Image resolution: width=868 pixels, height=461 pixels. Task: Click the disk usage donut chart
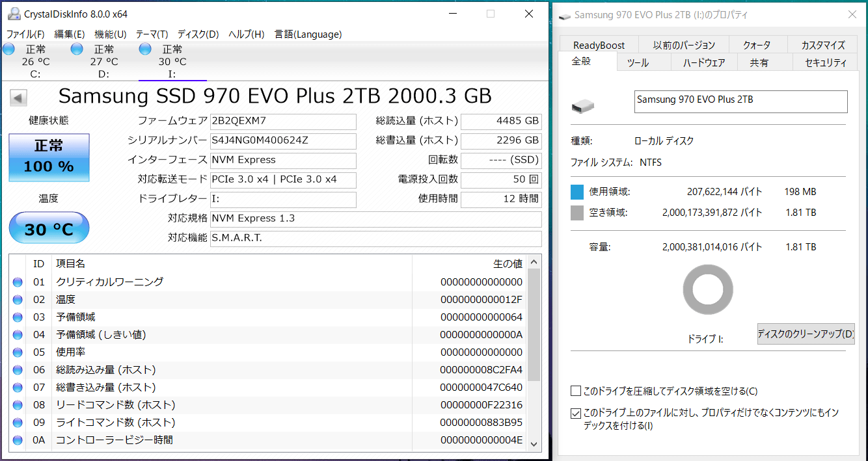point(708,290)
